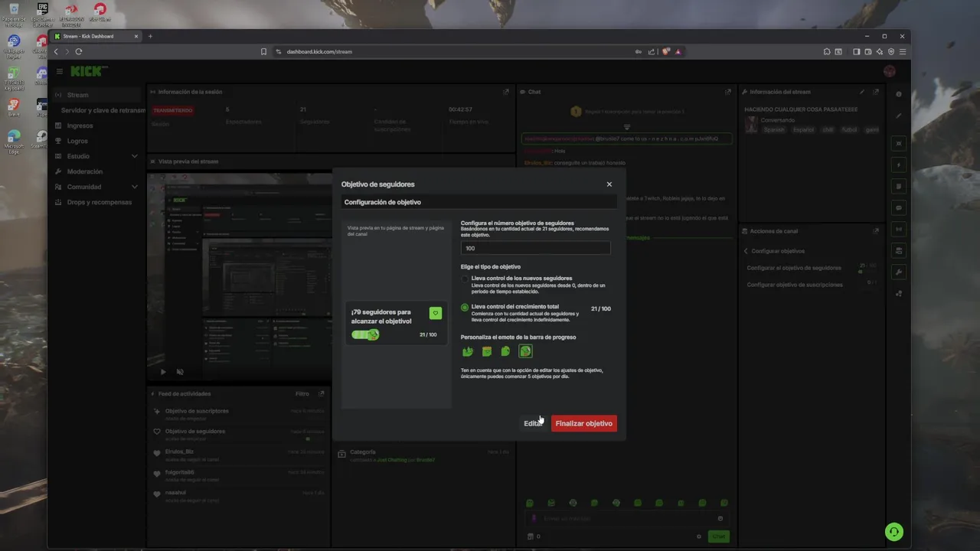Click the wrench icon in right rail
This screenshot has height=551, width=980.
(899, 272)
